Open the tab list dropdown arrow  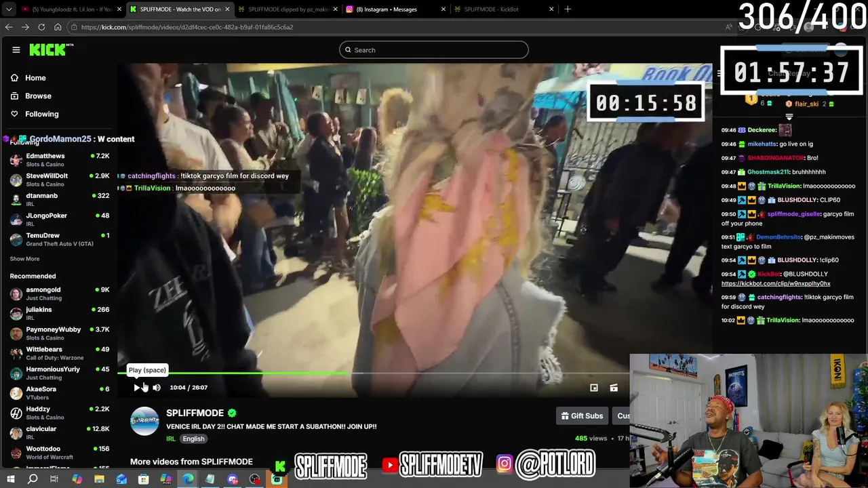(9, 9)
